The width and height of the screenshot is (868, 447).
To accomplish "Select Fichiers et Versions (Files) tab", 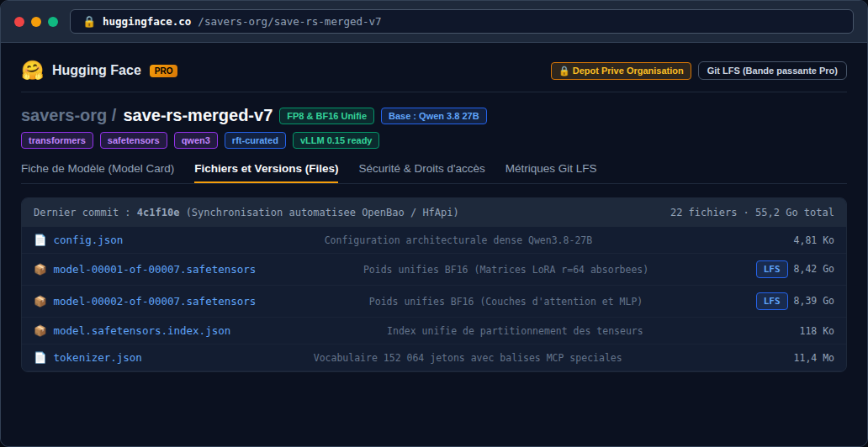I will 267,169.
